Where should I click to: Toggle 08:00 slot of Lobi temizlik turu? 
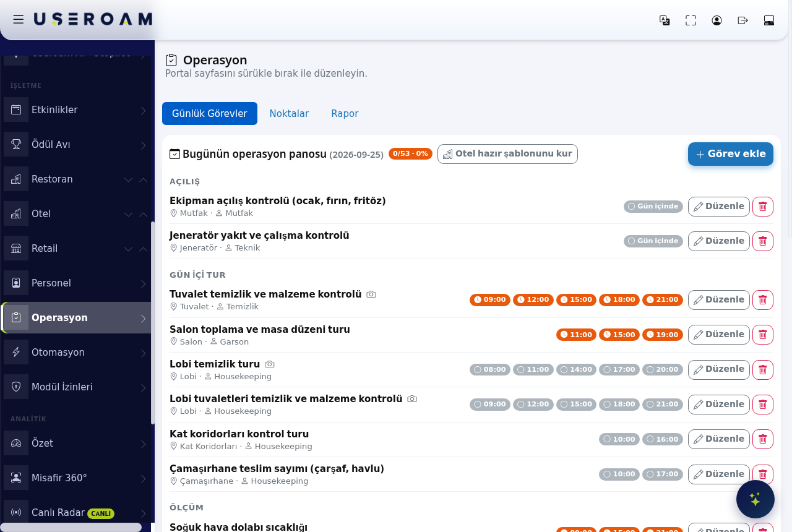(489, 369)
